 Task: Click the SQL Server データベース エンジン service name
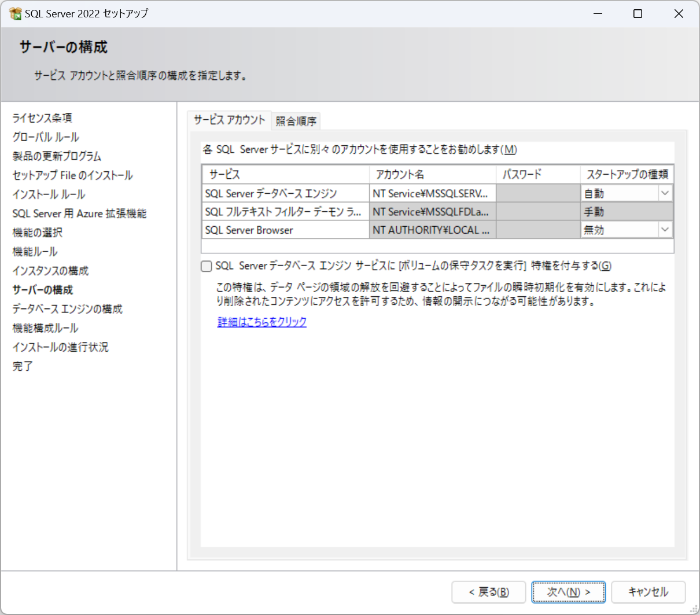(271, 193)
